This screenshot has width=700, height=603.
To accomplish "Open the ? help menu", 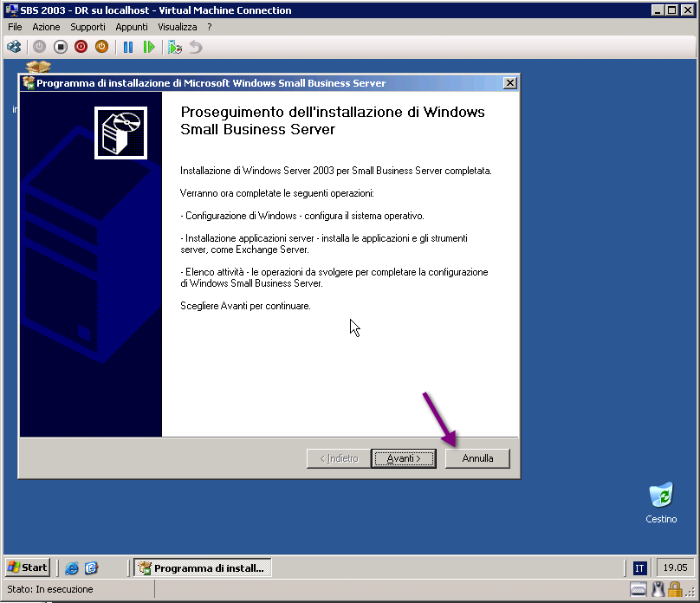I will click(210, 27).
